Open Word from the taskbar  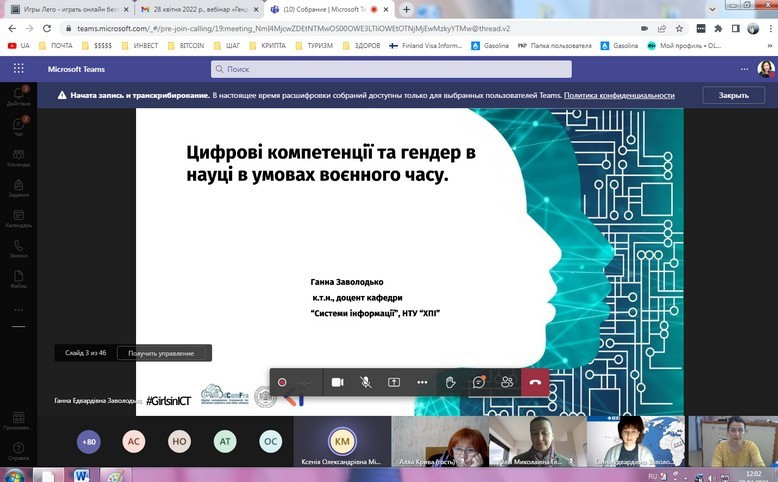pyautogui.click(x=82, y=476)
